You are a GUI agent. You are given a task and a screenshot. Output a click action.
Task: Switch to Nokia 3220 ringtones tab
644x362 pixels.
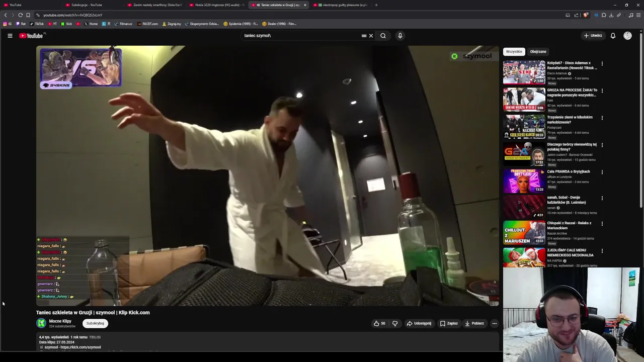pos(217,5)
